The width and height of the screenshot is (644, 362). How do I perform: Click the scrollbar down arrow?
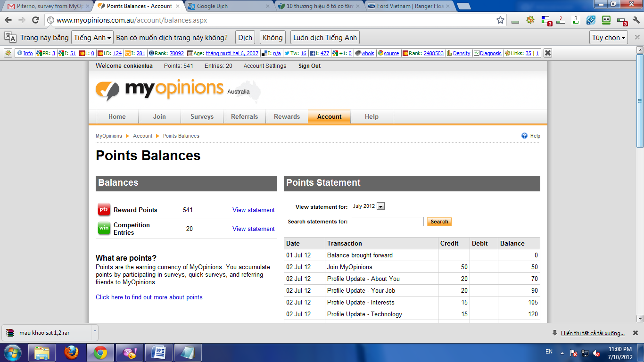(640, 319)
